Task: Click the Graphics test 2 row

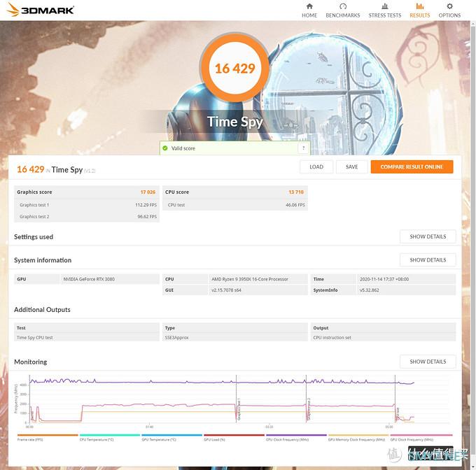Action: click(x=87, y=217)
